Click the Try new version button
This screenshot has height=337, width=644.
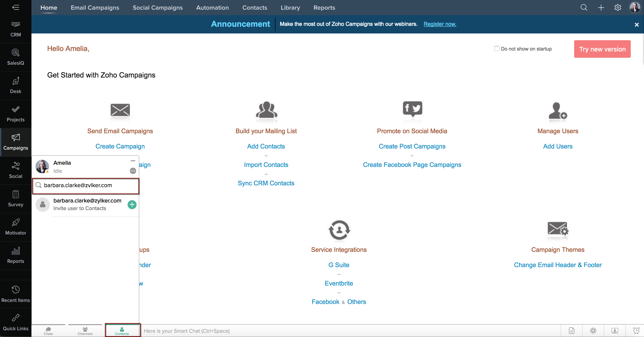(602, 49)
